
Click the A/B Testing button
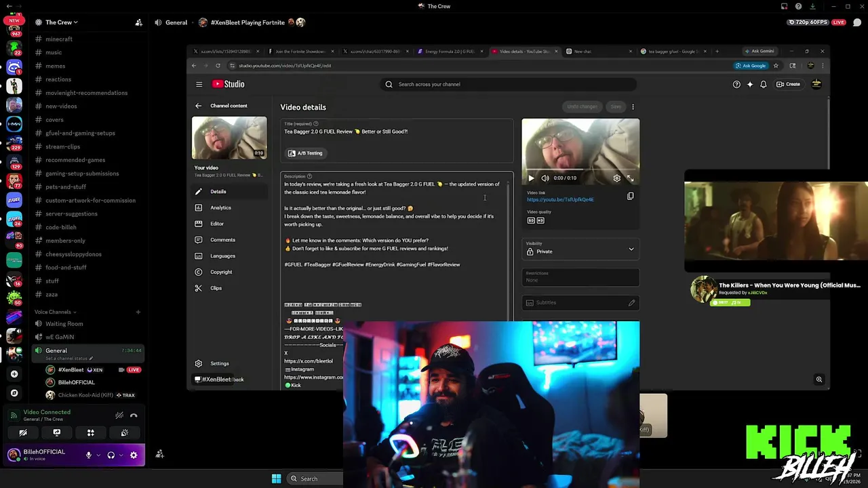[305, 153]
